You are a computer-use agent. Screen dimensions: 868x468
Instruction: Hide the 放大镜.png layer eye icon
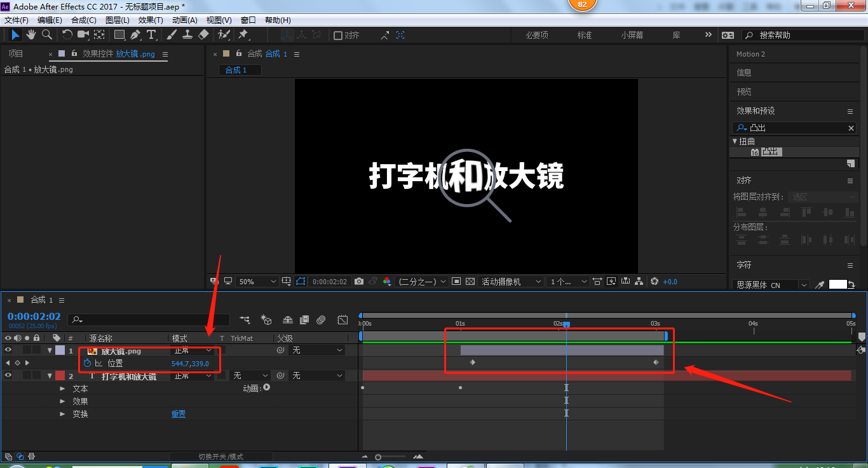point(8,350)
